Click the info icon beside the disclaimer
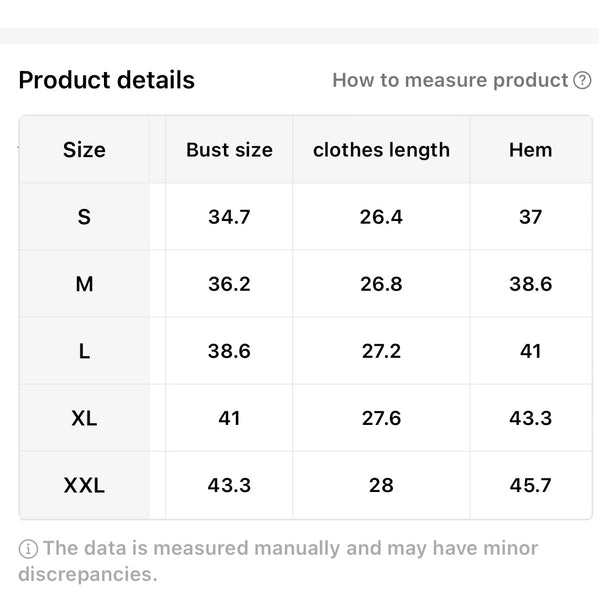 tap(28, 549)
